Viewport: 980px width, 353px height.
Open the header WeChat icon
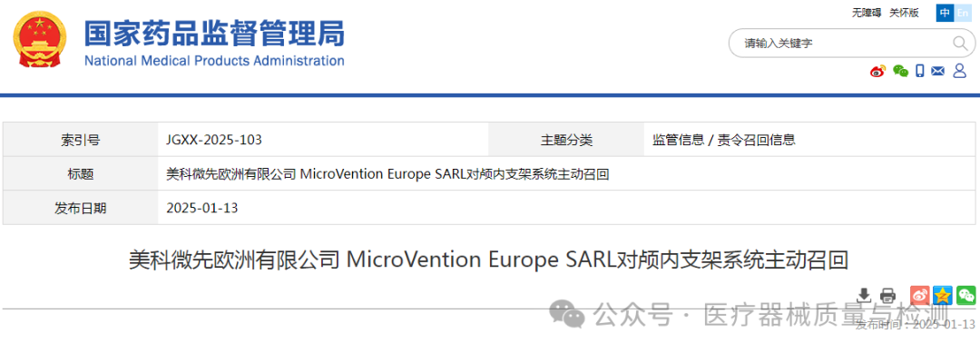point(900,71)
